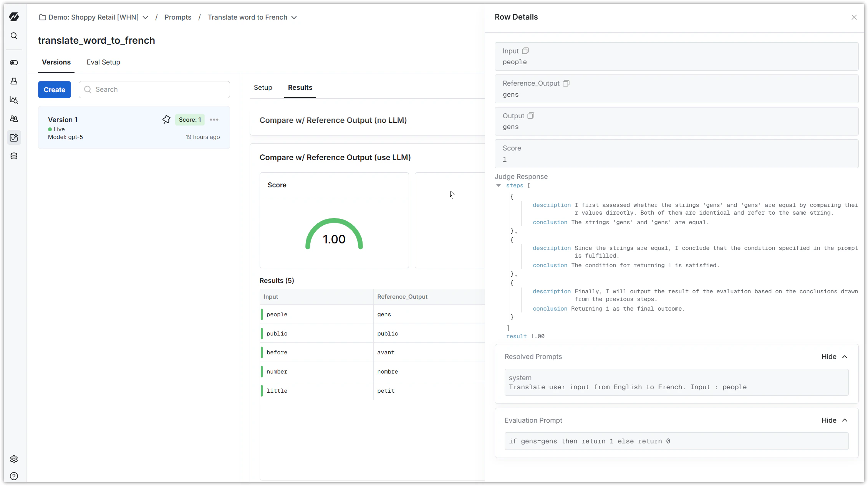The image size is (868, 486).
Task: Collapse the steps array in Judge Response
Action: [x=498, y=185]
